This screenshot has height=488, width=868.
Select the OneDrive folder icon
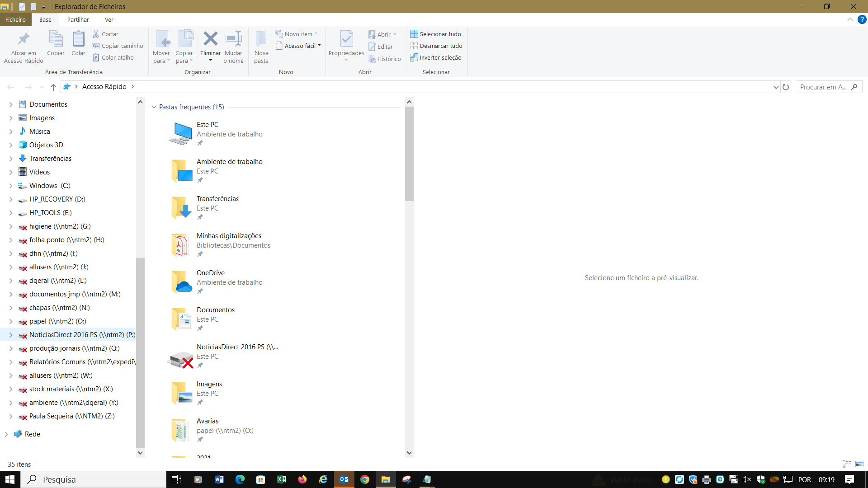point(182,282)
